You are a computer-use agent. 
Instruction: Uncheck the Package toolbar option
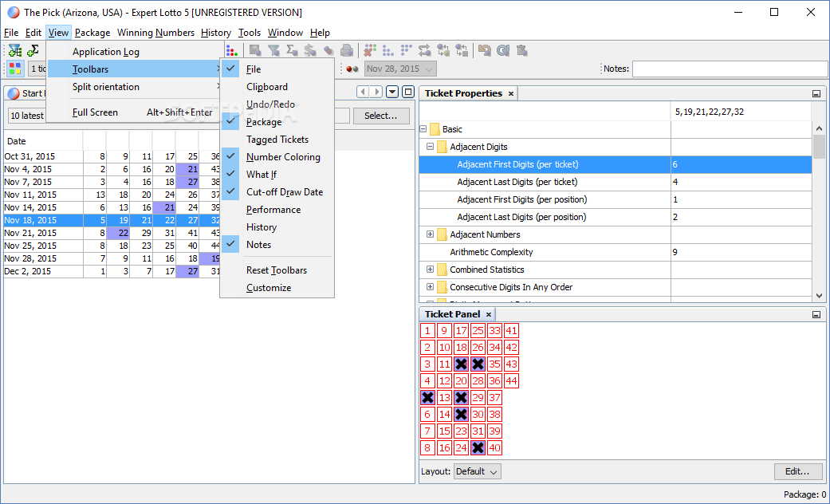(x=277, y=122)
